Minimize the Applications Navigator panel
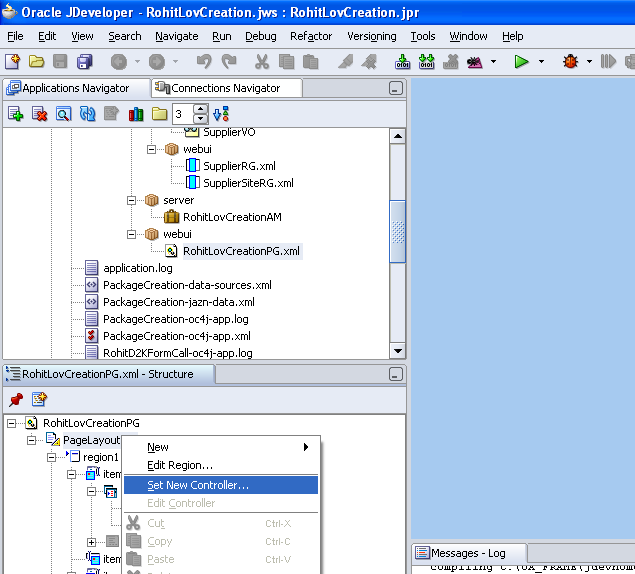The width and height of the screenshot is (635, 574). 396,88
